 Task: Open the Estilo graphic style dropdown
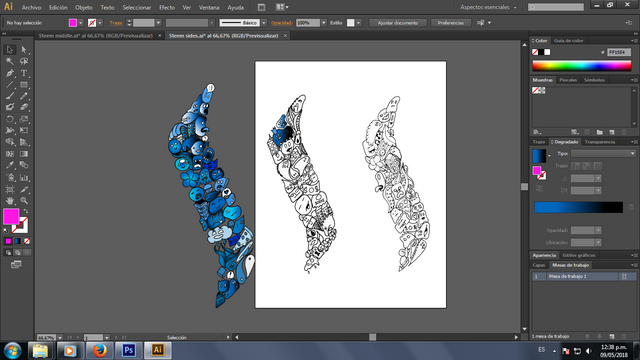tap(358, 23)
